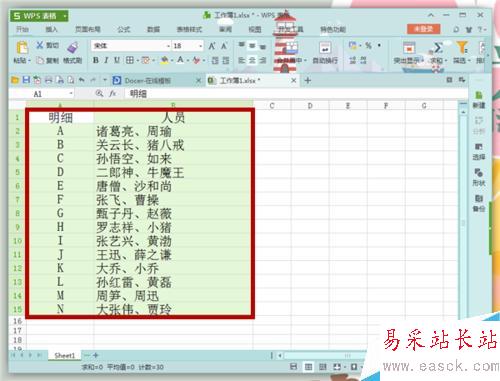Apply percent style format
The width and height of the screenshot is (500, 381).
(x=368, y=45)
